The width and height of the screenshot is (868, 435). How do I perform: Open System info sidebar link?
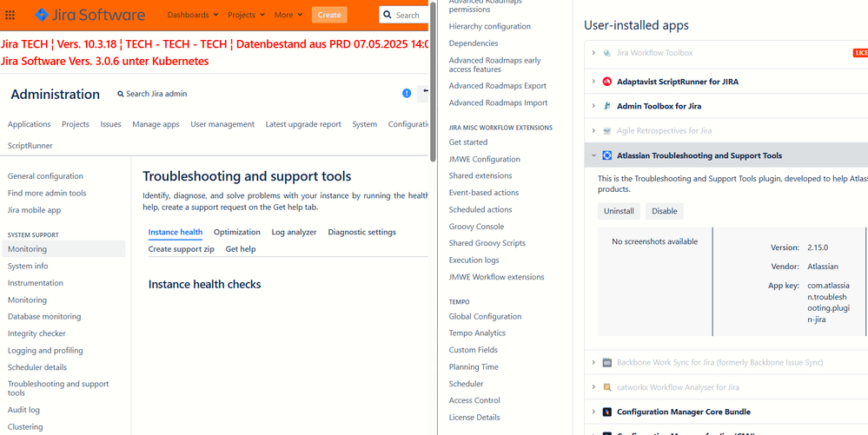click(x=28, y=267)
